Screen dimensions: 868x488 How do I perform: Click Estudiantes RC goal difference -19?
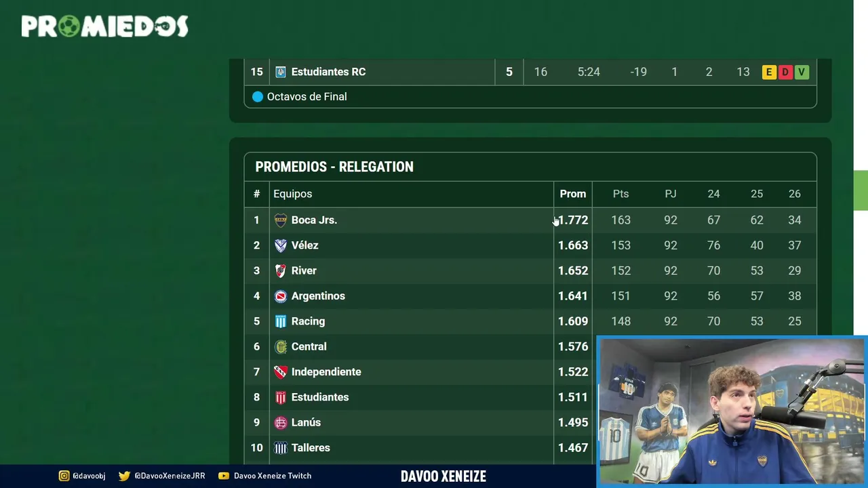(638, 72)
